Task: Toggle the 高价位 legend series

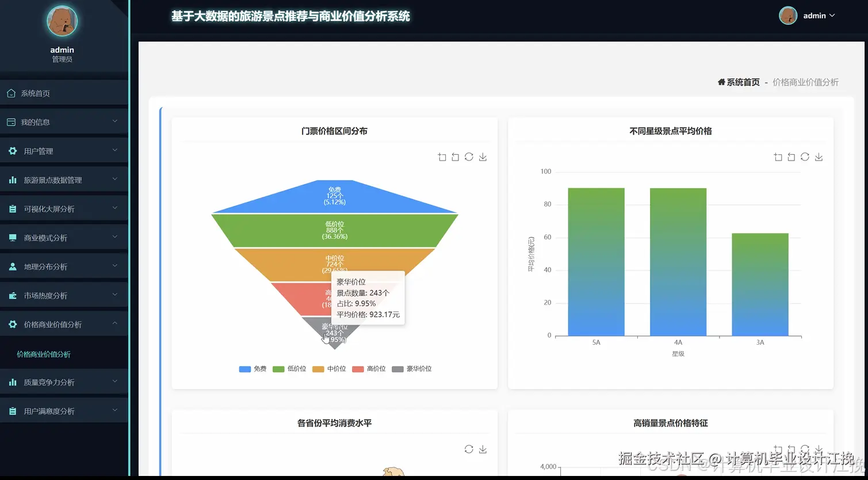Action: (x=369, y=369)
